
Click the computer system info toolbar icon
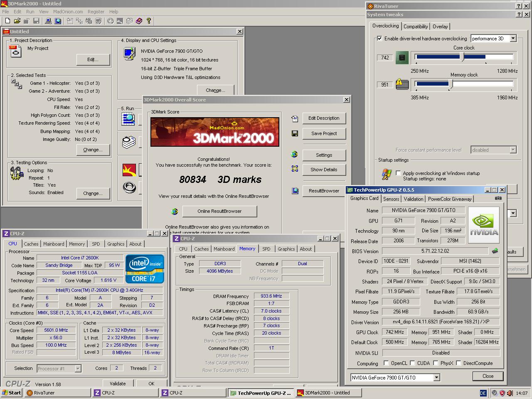click(48, 21)
